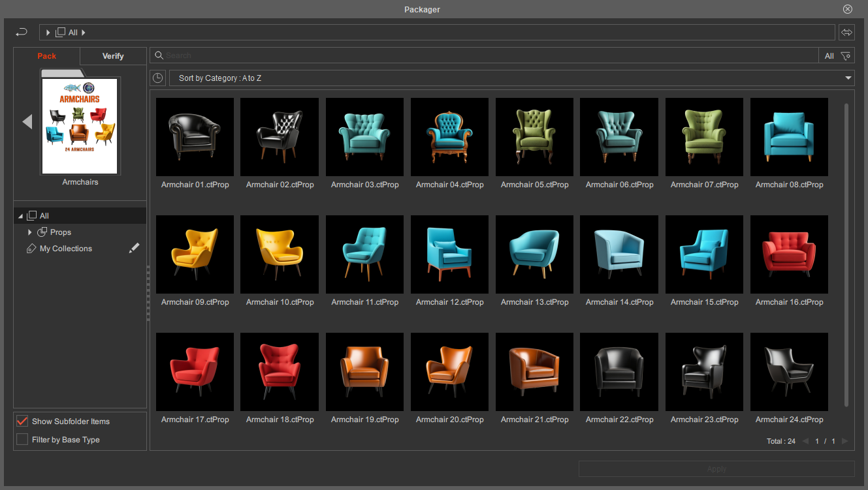Select the Armchair 09.ctProp thumbnail

pyautogui.click(x=195, y=254)
